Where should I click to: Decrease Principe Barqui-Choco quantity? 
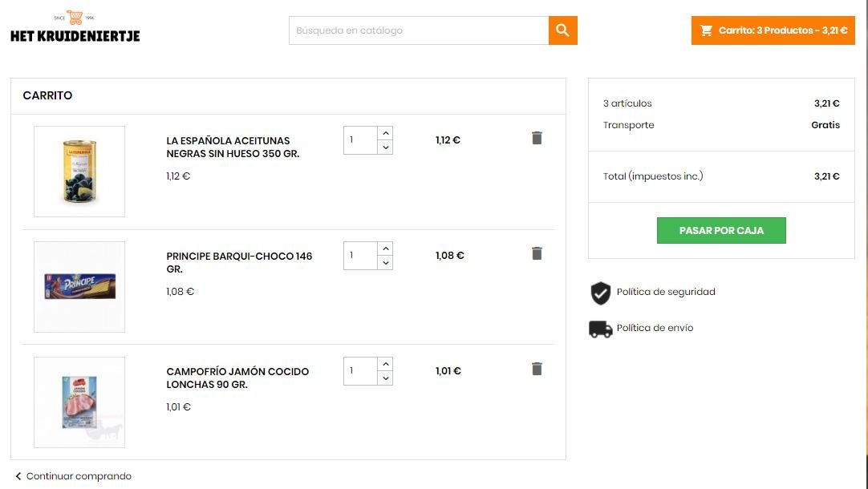pos(385,263)
